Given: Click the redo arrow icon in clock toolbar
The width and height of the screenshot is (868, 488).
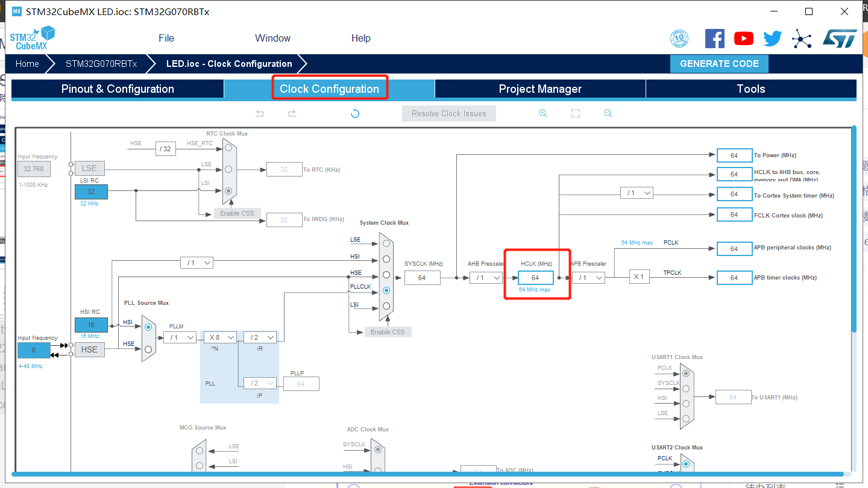Looking at the screenshot, I should pos(292,113).
